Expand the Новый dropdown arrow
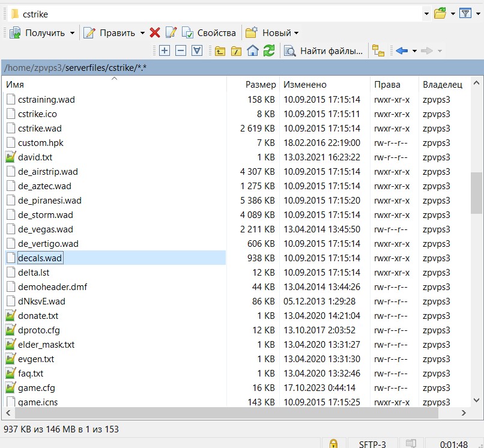 pyautogui.click(x=296, y=33)
